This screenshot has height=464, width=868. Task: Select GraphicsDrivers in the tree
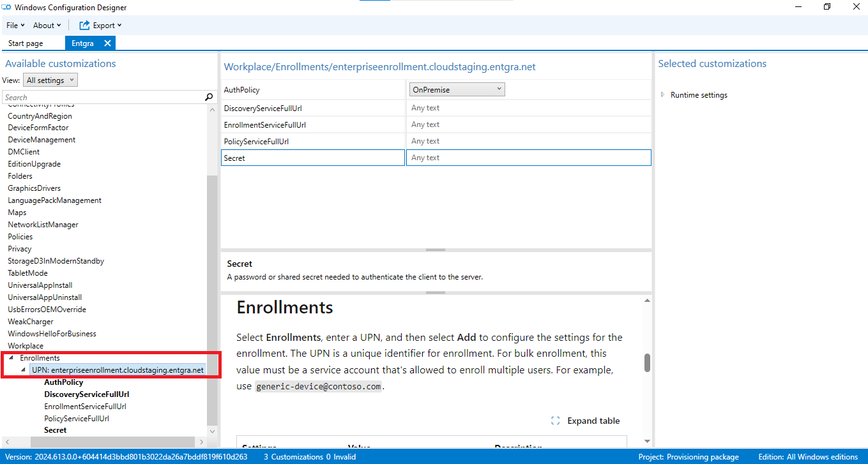coord(34,188)
